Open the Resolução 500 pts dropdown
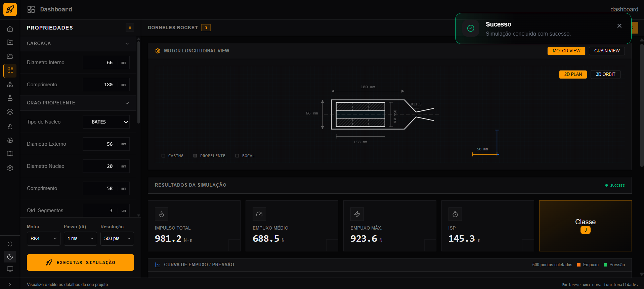 pos(117,238)
